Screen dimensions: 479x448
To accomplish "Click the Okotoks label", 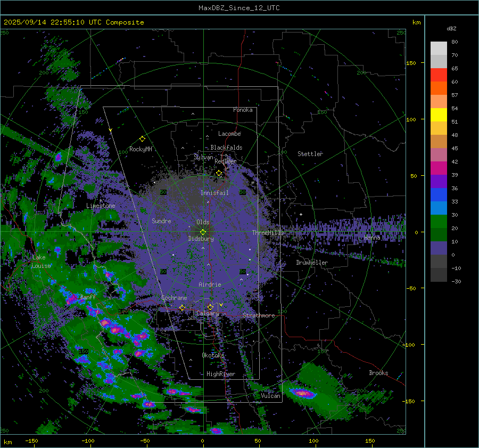I will 213,355.
